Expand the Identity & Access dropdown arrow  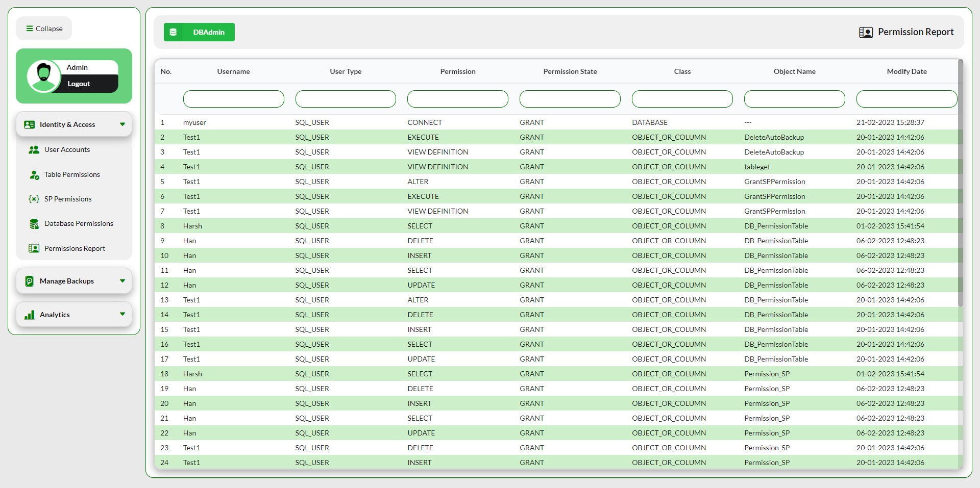pyautogui.click(x=122, y=124)
